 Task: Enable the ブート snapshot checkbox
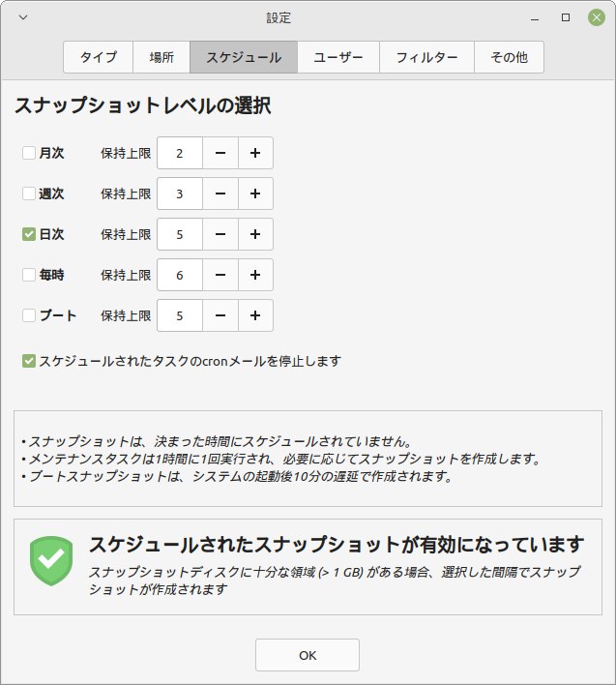(29, 315)
